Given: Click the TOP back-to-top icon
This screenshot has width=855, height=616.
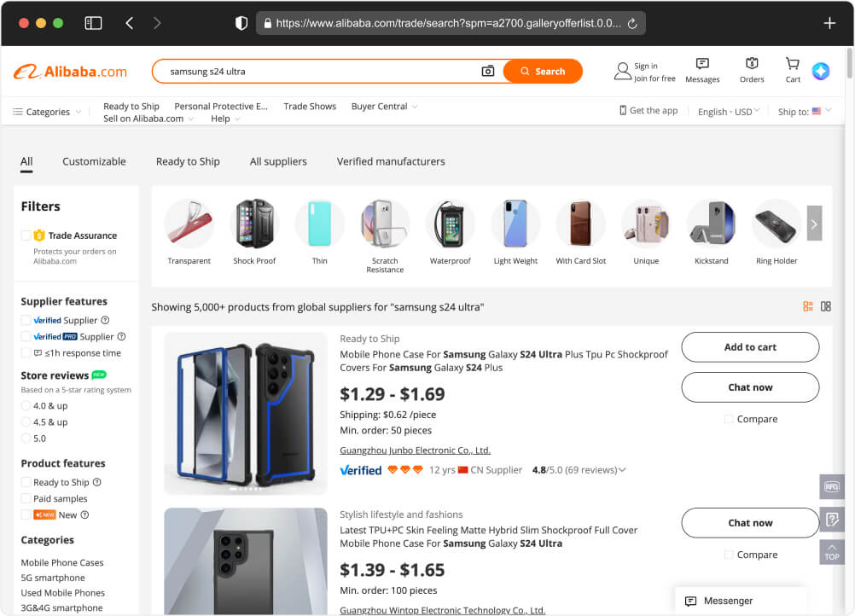Looking at the screenshot, I should [x=831, y=553].
